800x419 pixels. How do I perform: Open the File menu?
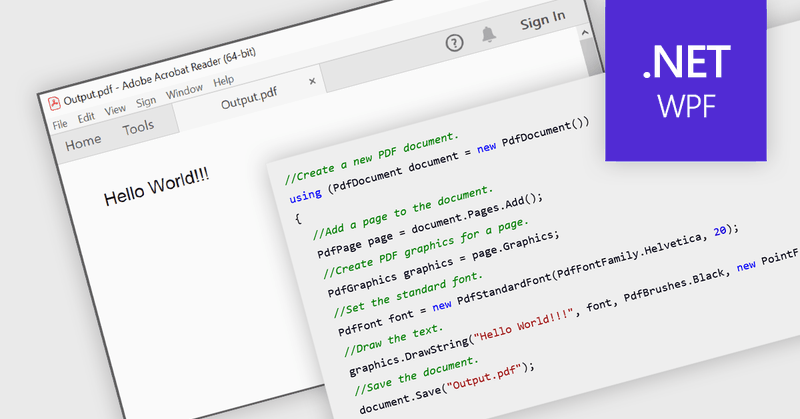tap(60, 124)
